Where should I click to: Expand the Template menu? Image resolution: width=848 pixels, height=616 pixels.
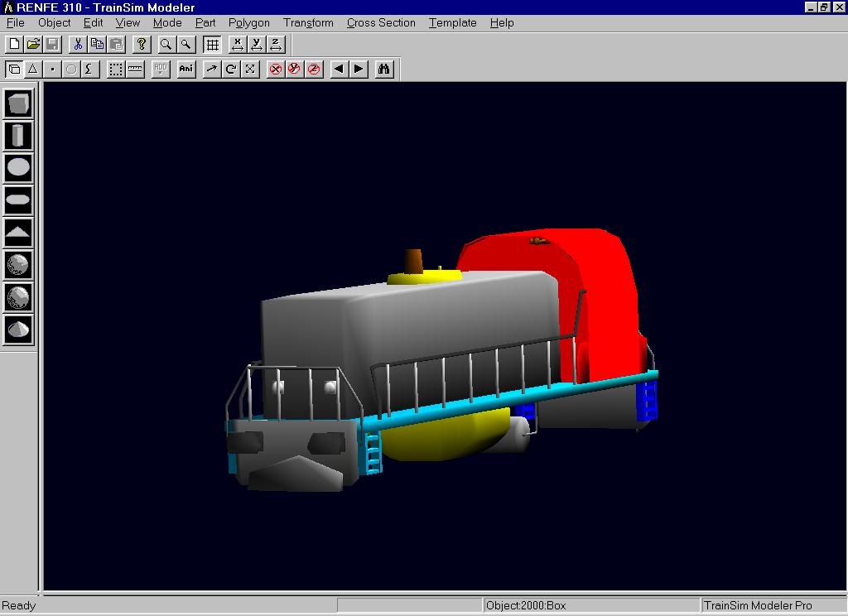(x=452, y=22)
